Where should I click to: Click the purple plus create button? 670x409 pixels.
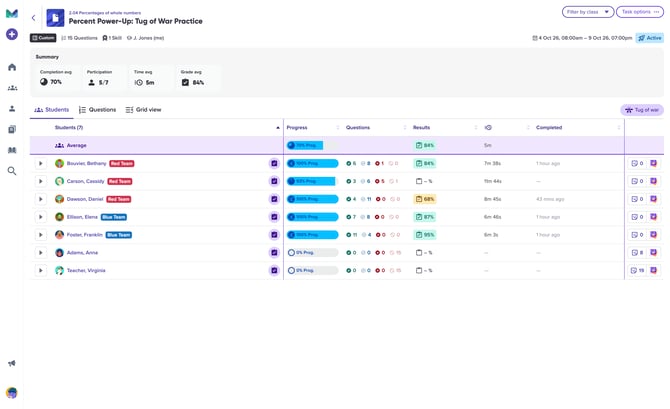click(x=12, y=34)
